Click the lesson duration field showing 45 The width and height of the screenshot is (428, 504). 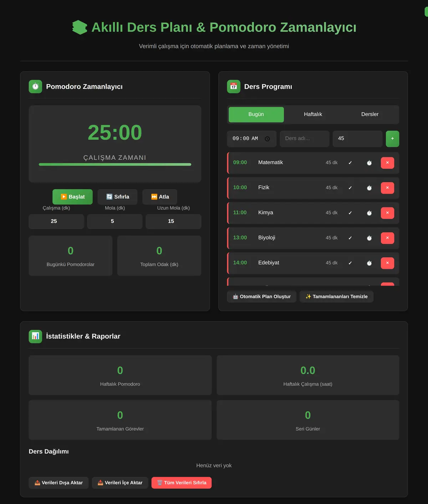point(357,139)
